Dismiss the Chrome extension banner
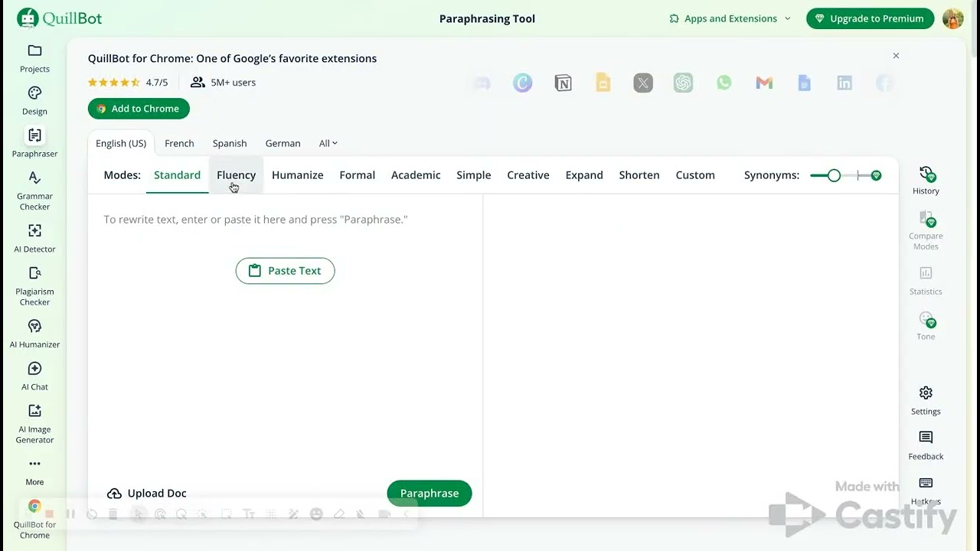This screenshot has height=551, width=980. (896, 56)
